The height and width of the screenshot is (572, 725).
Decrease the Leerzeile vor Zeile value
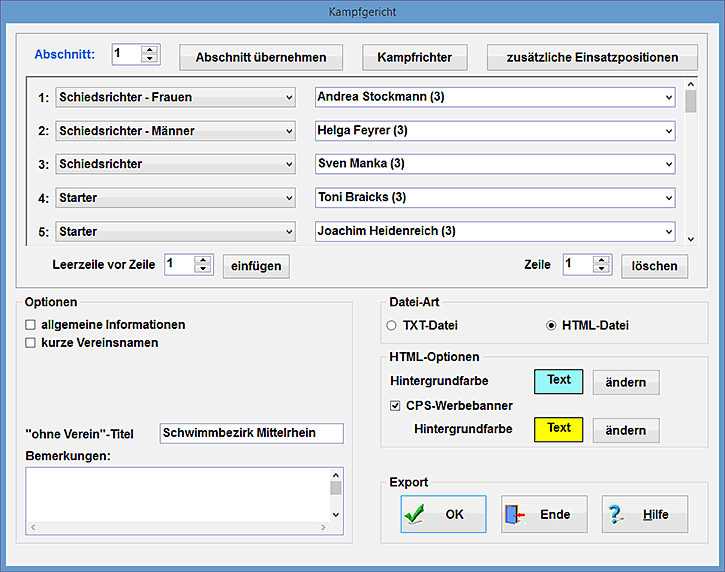tap(203, 269)
